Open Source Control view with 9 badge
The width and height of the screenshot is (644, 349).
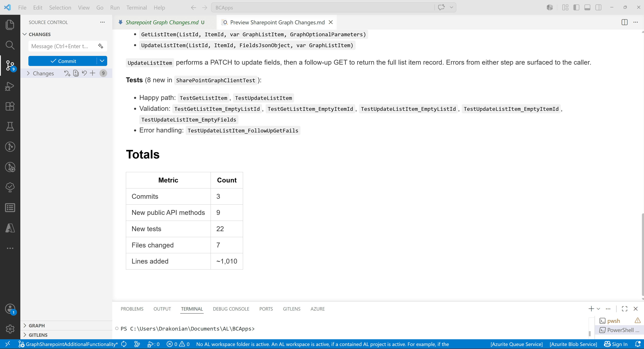coord(10,66)
